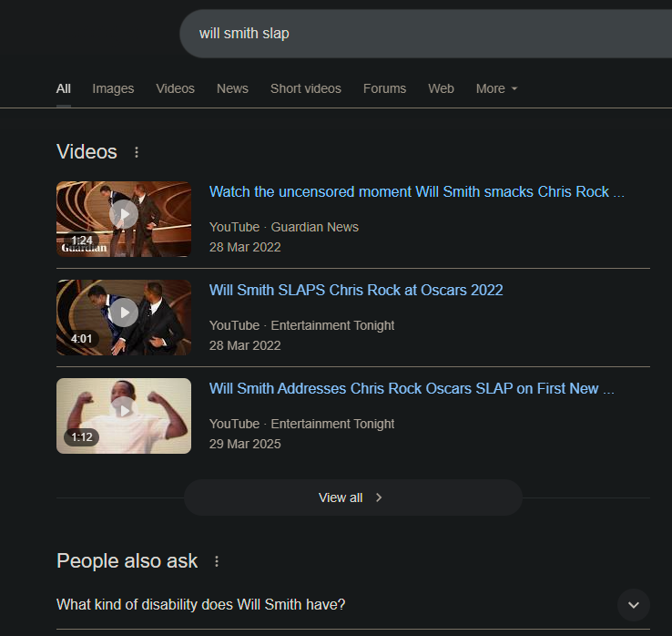Switch to the News tab
Screen dimensions: 672x636
coord(232,88)
